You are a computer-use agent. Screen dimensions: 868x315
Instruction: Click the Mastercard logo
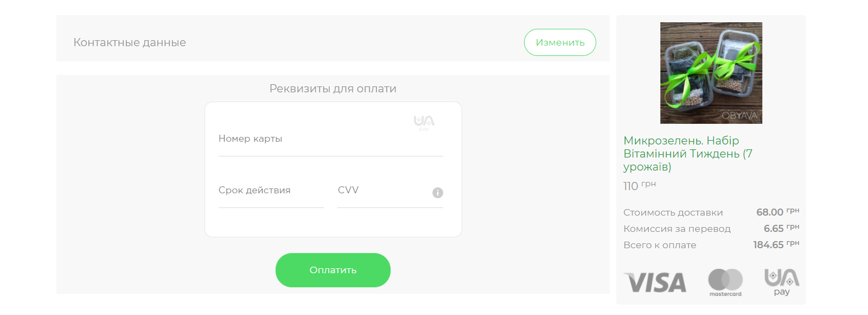[725, 282]
